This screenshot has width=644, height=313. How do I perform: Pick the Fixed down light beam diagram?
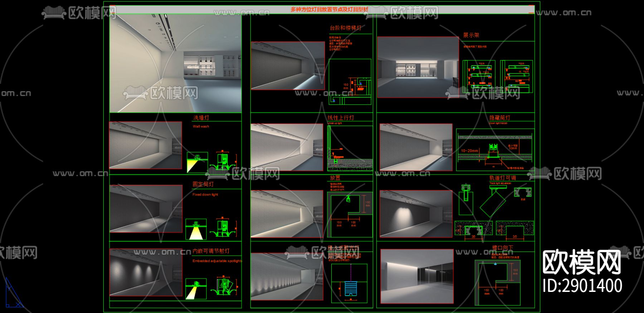coord(196,229)
